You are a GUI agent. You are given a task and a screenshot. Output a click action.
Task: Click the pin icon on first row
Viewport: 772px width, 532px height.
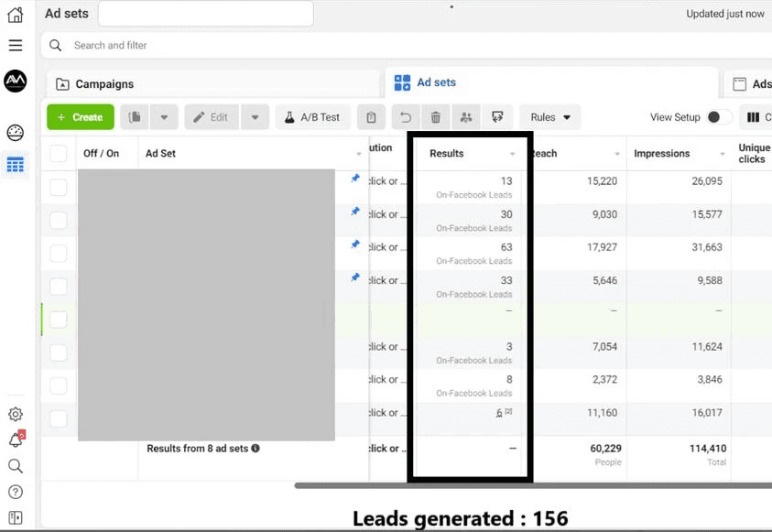pyautogui.click(x=355, y=179)
